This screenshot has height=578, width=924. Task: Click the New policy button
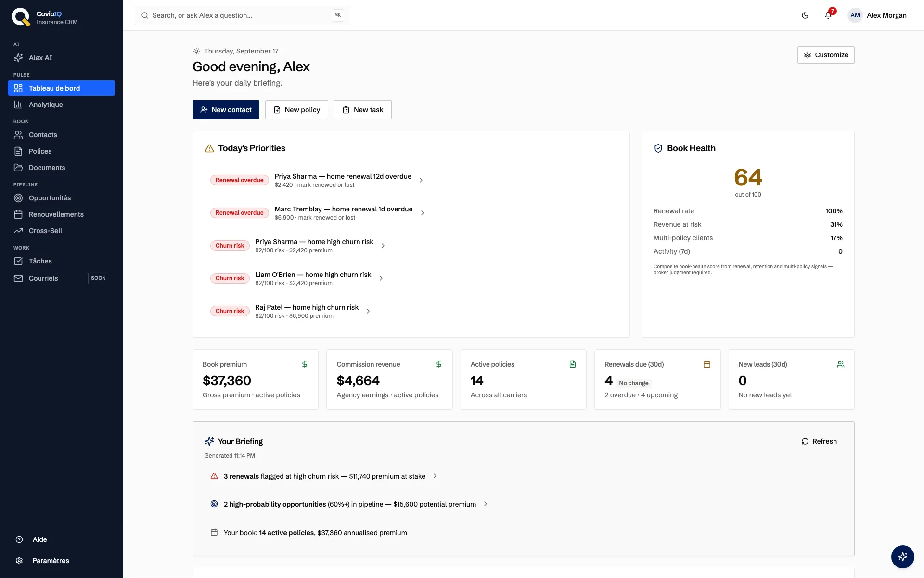[296, 110]
